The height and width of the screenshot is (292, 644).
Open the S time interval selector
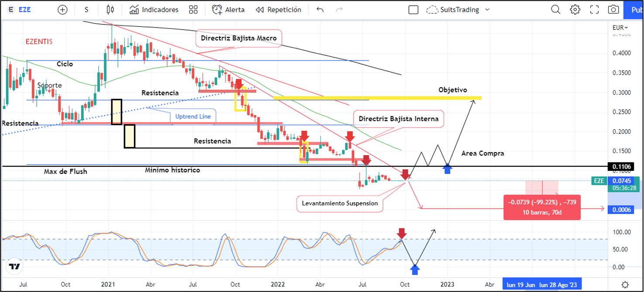point(86,10)
